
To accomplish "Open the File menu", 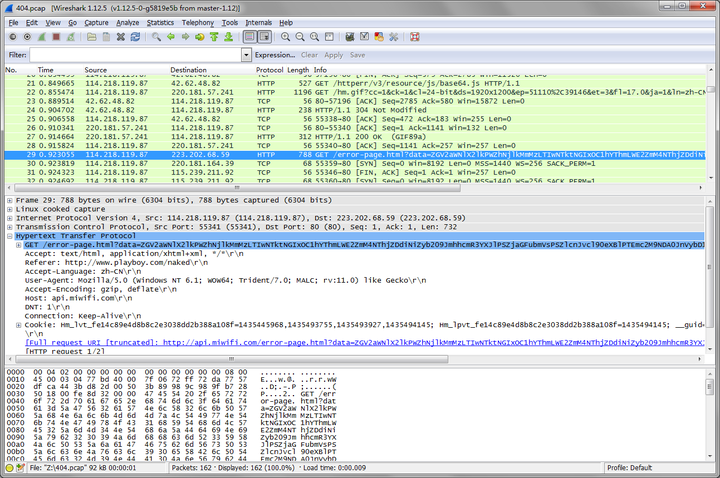I will [13, 22].
